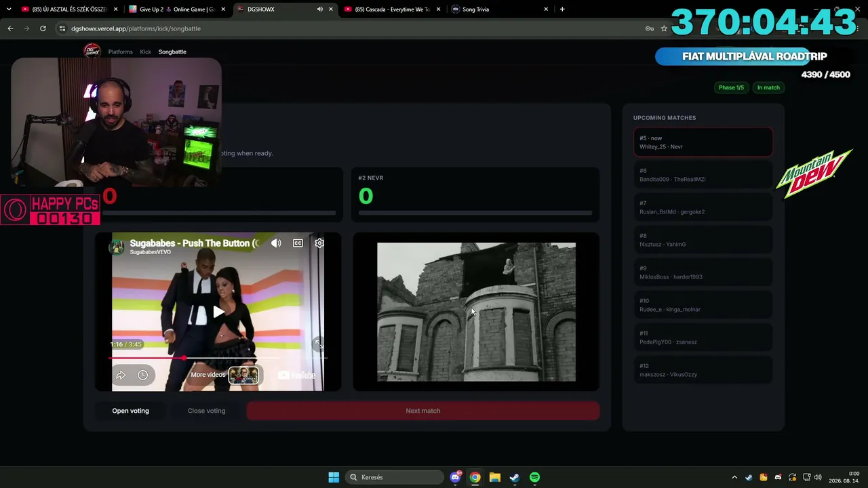Image resolution: width=868 pixels, height=488 pixels.
Task: Open File Explorer from the taskbar
Action: (495, 477)
